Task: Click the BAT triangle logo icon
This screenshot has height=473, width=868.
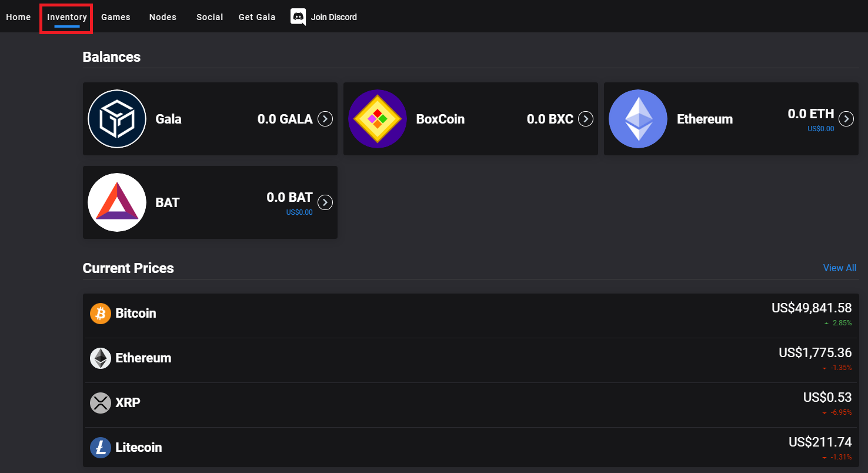Action: coord(117,202)
